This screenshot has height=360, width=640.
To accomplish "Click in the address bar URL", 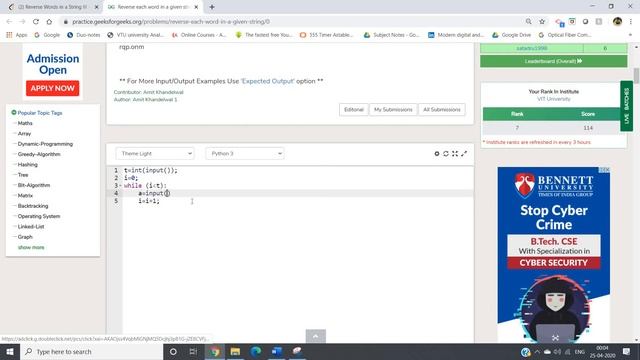I will [x=171, y=22].
